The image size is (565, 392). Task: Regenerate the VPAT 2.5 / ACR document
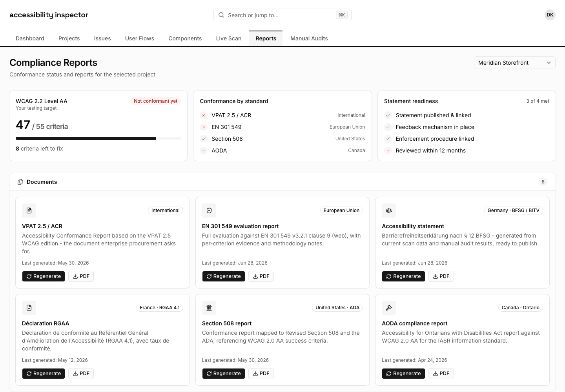[x=44, y=276]
